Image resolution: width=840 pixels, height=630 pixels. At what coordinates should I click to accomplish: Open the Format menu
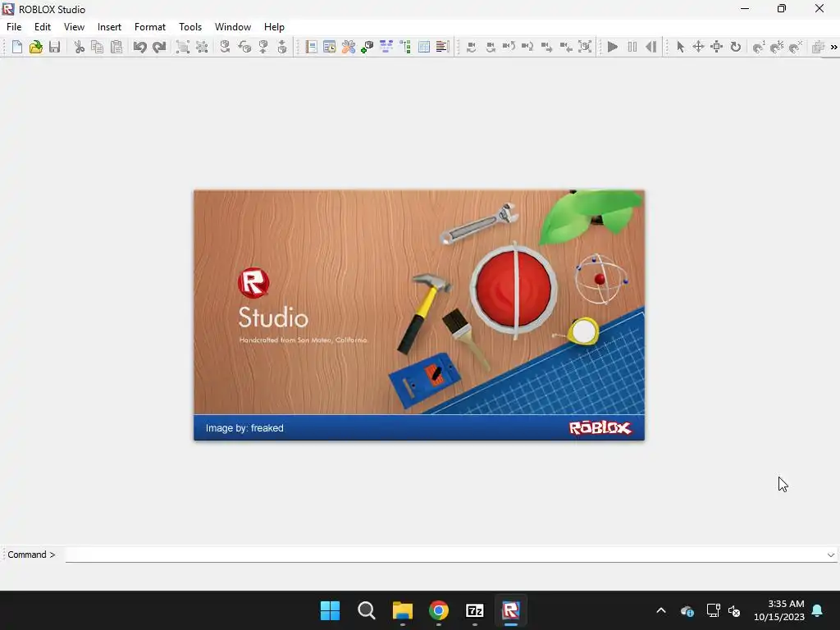click(x=150, y=27)
